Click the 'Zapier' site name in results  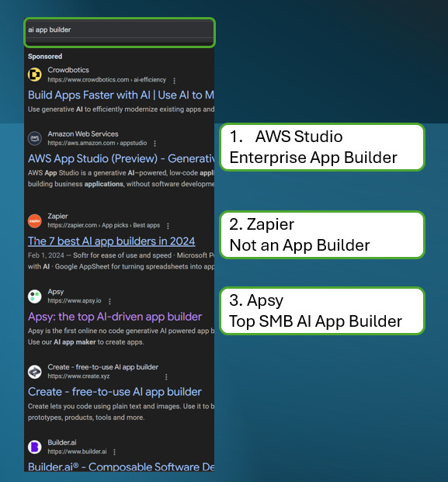(x=57, y=217)
